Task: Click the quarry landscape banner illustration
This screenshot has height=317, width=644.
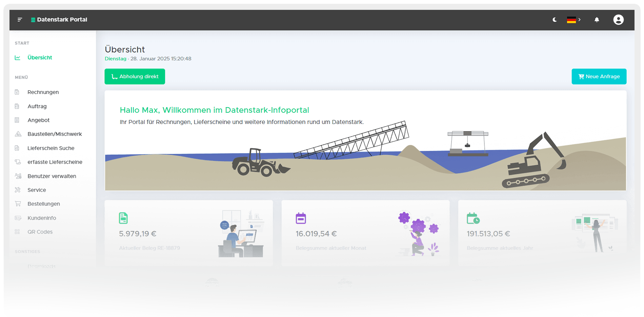Action: pyautogui.click(x=365, y=155)
